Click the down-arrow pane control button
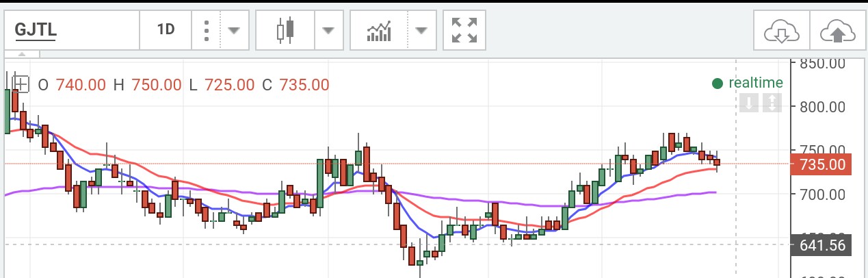The width and height of the screenshot is (868, 278). pos(750,103)
